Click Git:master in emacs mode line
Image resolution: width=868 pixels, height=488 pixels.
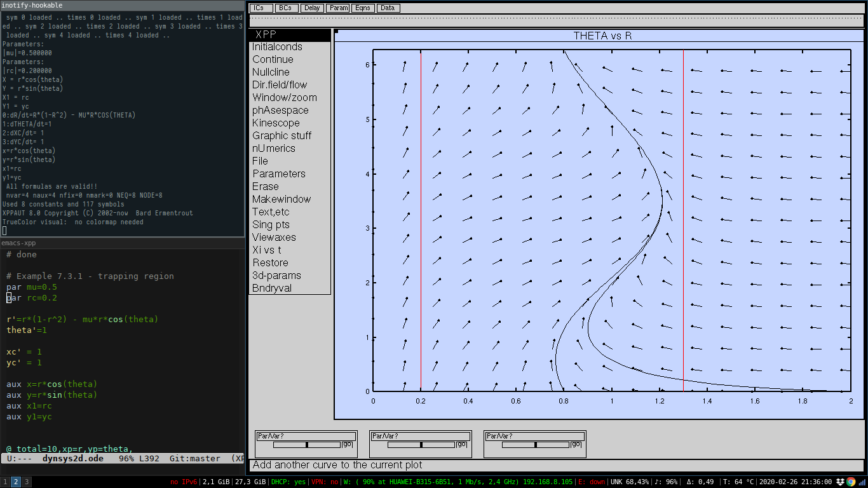pos(195,458)
